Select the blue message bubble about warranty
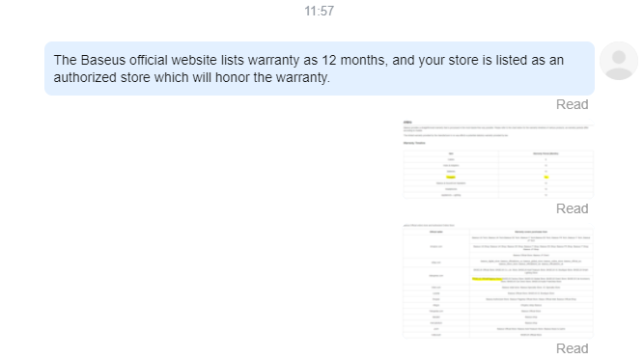The image size is (644, 359). pyautogui.click(x=320, y=69)
